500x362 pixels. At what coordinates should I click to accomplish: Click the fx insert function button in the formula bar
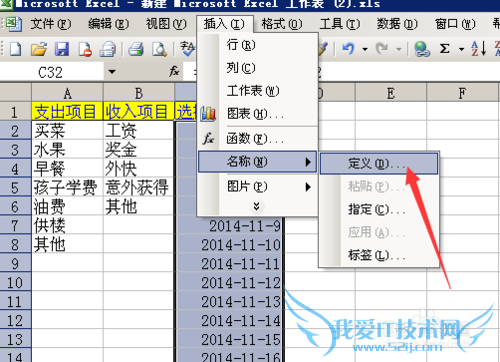click(174, 71)
